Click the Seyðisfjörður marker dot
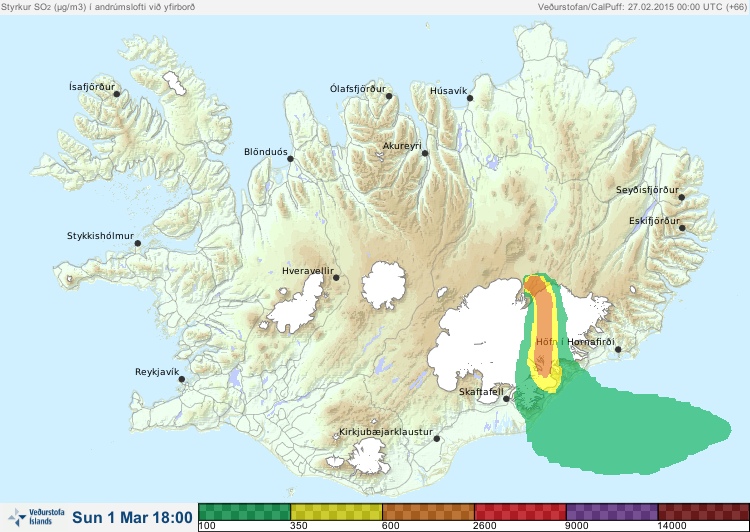Viewport: 750px width, 532px height. pyautogui.click(x=682, y=197)
